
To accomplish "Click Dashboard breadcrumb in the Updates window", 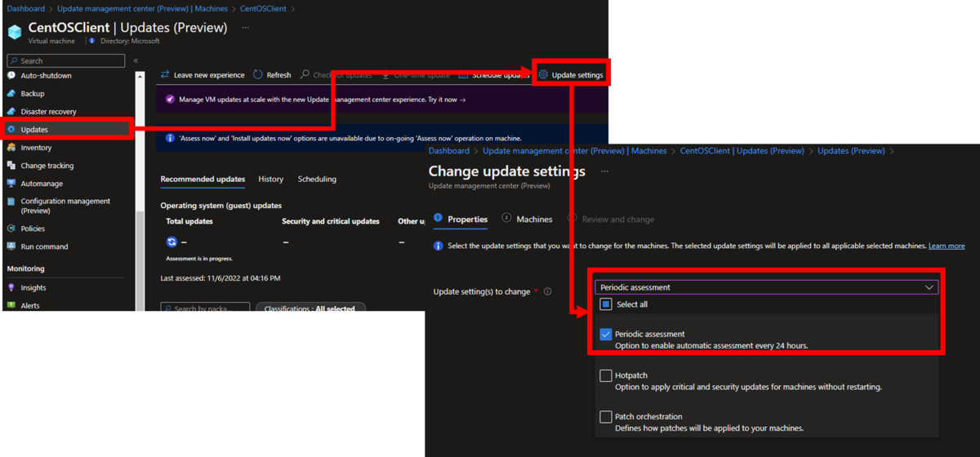I will click(x=26, y=8).
